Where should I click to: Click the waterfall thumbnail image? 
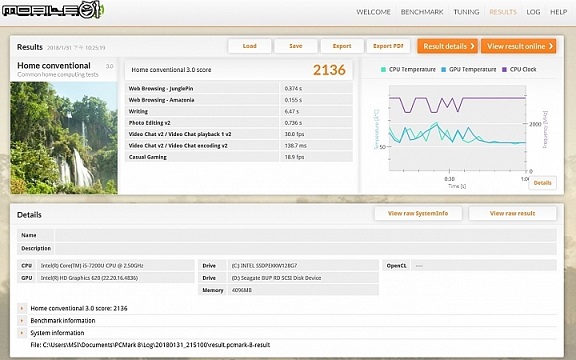coord(64,138)
